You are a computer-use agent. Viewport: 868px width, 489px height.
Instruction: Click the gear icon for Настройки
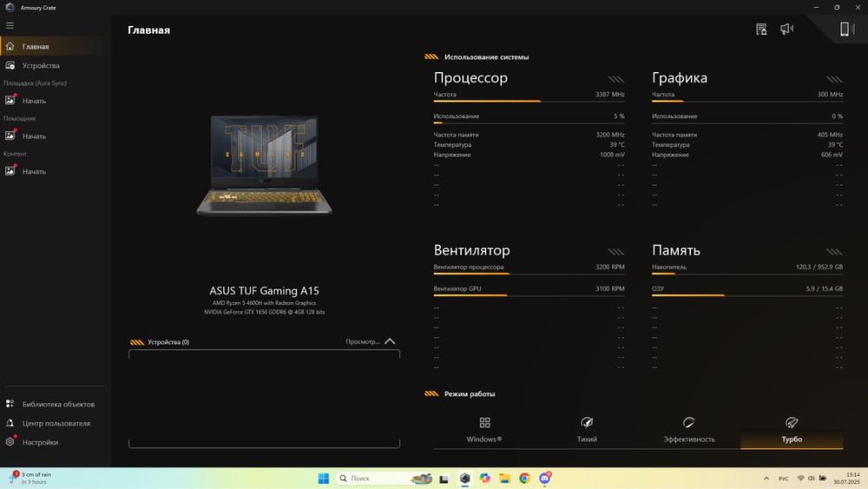click(10, 442)
